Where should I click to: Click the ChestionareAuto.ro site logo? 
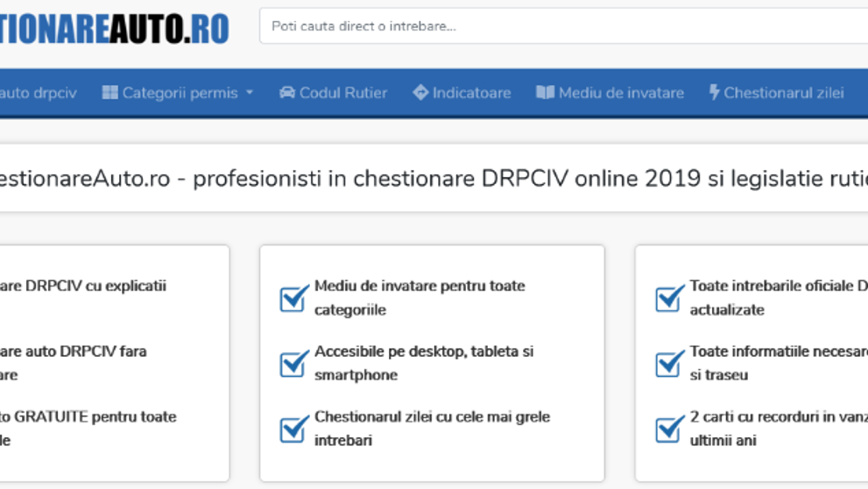click(x=114, y=28)
